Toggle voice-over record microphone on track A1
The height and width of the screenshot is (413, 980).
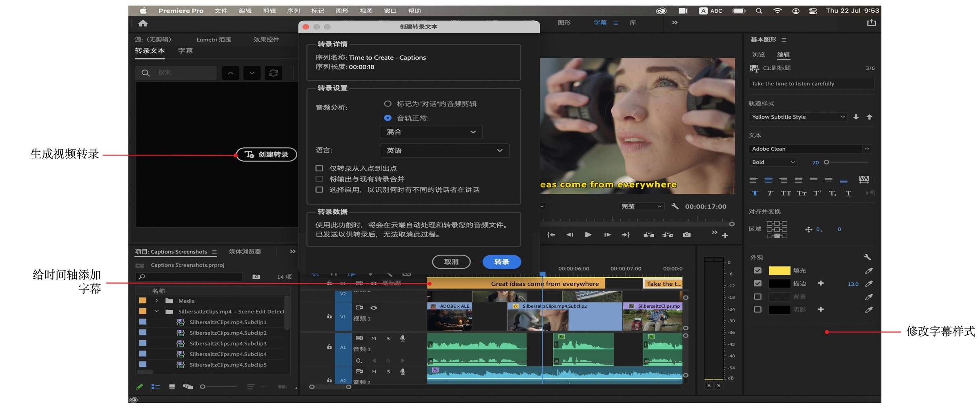(403, 338)
